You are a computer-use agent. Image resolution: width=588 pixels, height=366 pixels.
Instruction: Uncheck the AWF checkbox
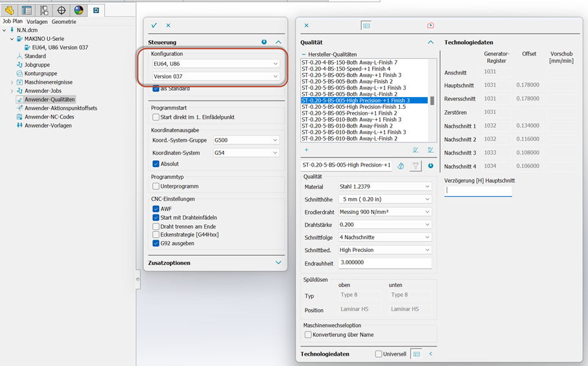(156, 209)
